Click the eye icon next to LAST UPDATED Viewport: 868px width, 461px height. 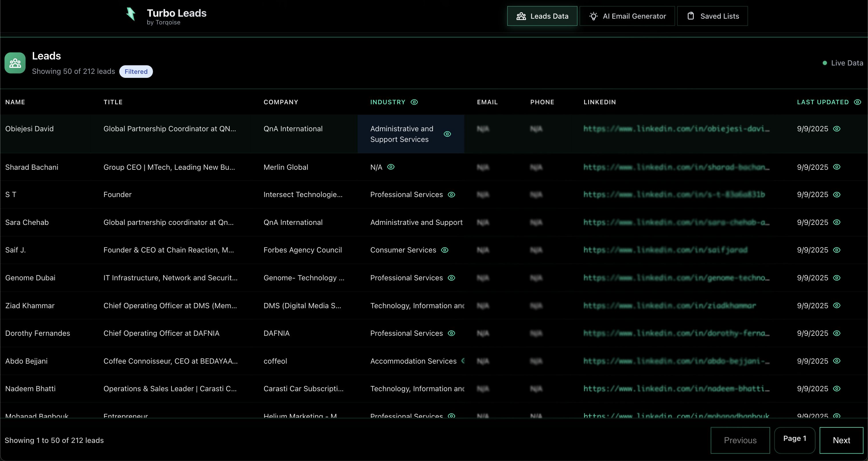pyautogui.click(x=858, y=102)
